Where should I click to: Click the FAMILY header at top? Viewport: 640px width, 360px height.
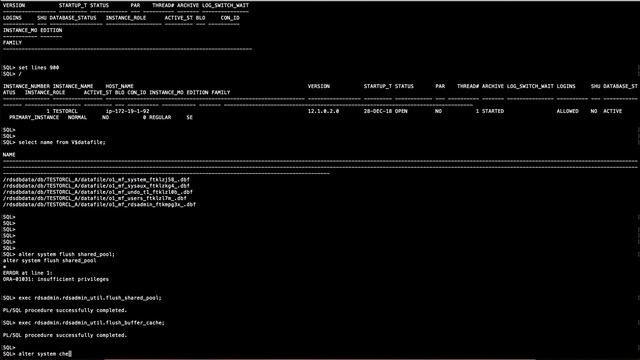pos(12,42)
